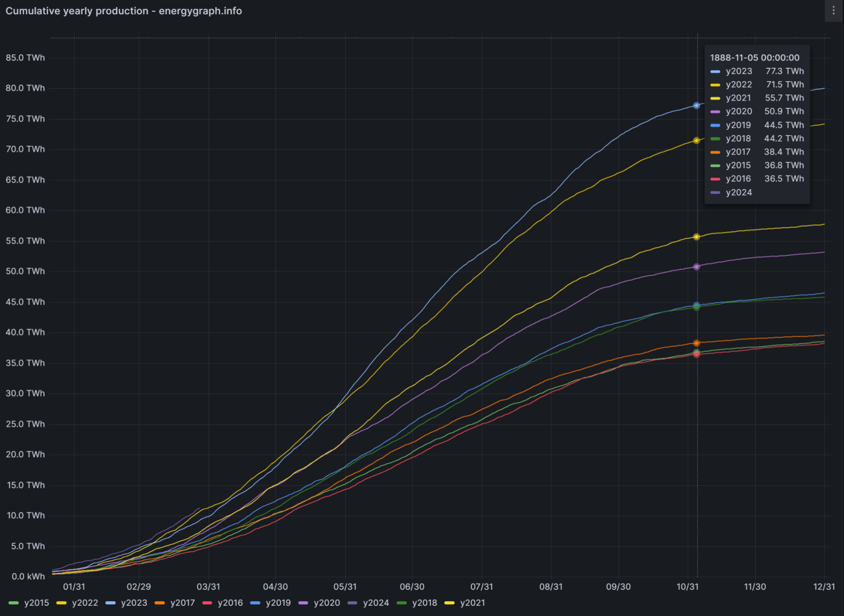Click the 10/31 x-axis date label
Screen dimensions: 844x616
[687, 587]
